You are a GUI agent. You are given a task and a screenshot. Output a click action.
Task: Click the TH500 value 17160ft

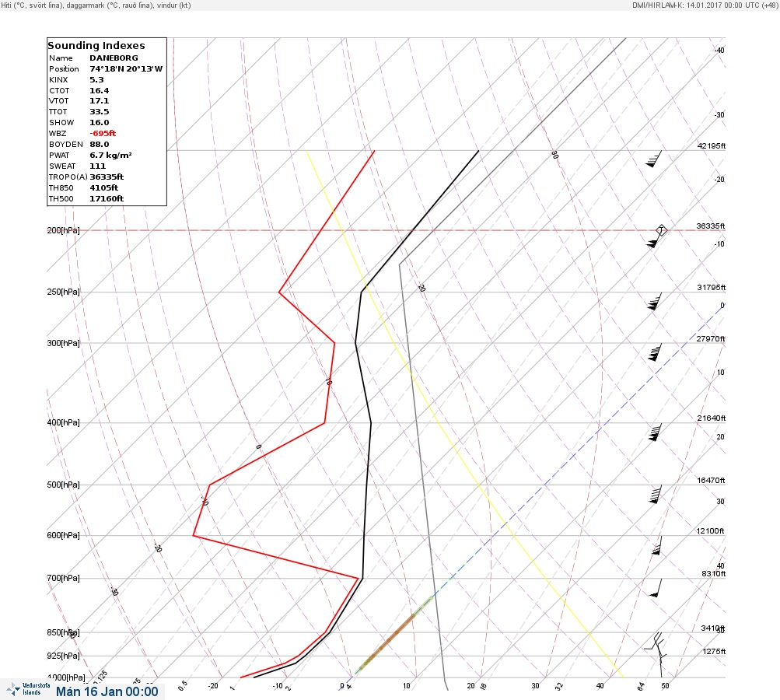[x=107, y=199]
